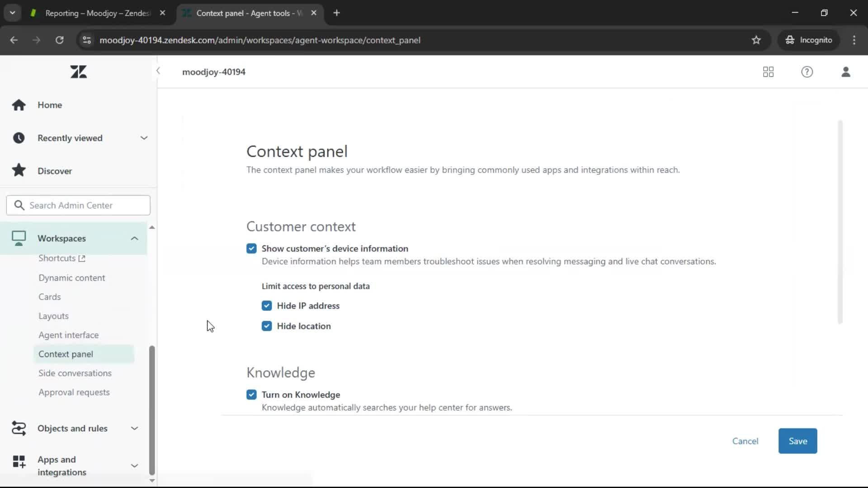Viewport: 868px width, 488px height.
Task: Expand the Apps and integrations chevron
Action: [x=134, y=465]
